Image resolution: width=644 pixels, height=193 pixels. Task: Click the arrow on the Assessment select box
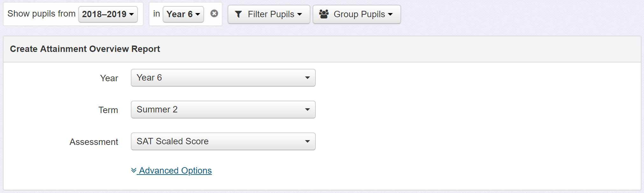[307, 141]
